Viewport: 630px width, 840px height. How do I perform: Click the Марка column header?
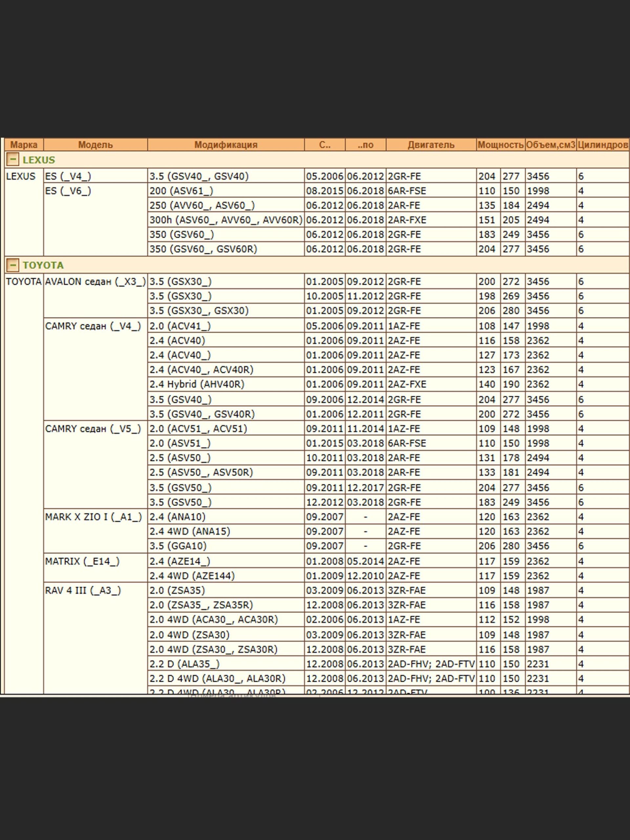coord(24,145)
